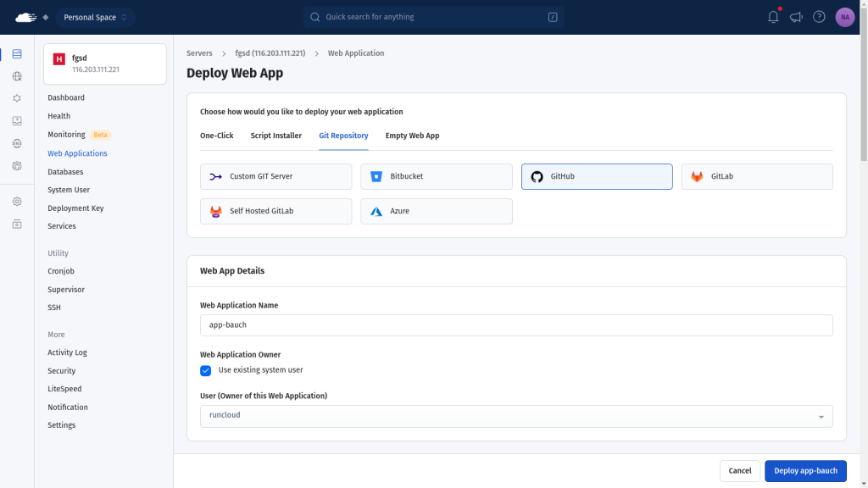
Task: Open the NA user avatar menu
Action: (x=844, y=17)
